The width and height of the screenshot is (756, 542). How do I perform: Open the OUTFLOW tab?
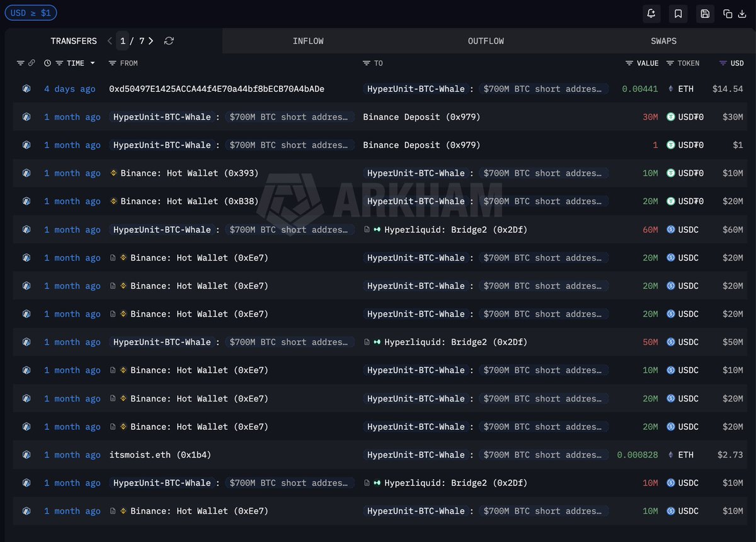pyautogui.click(x=486, y=41)
